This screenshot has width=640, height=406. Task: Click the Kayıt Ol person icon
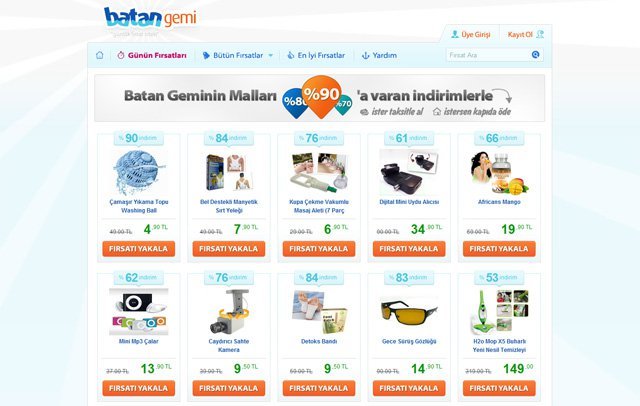(x=540, y=34)
